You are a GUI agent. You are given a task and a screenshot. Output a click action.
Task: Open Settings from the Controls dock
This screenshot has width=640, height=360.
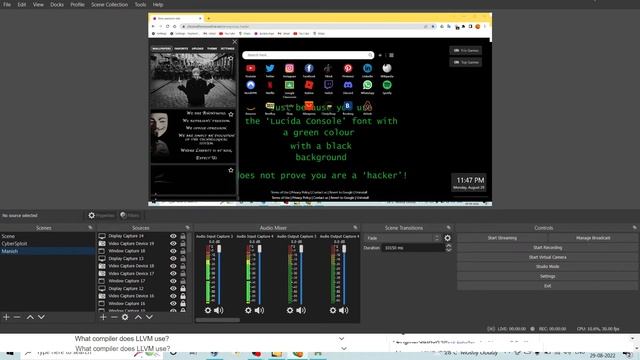click(547, 277)
